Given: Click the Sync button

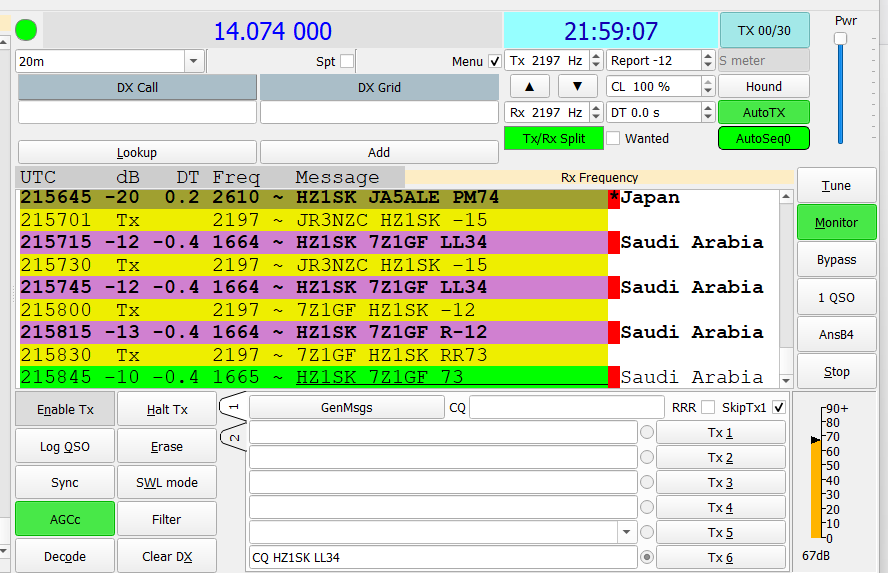Looking at the screenshot, I should [x=65, y=482].
